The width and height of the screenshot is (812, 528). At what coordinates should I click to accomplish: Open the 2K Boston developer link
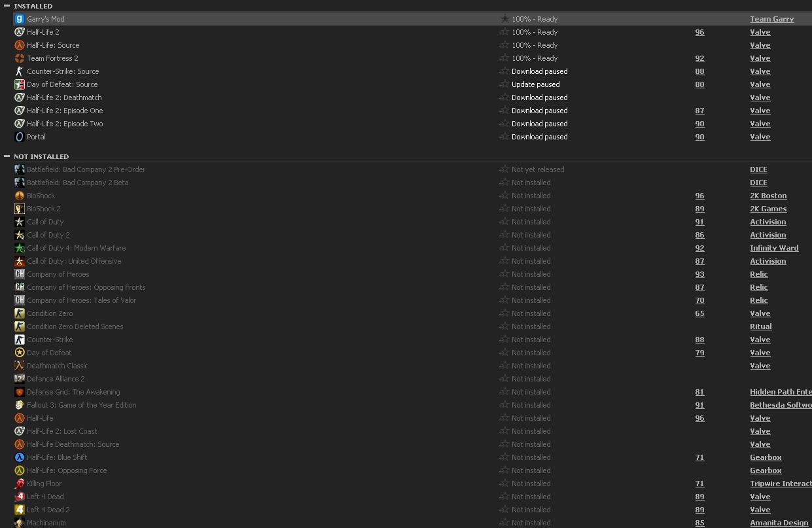[x=768, y=196]
